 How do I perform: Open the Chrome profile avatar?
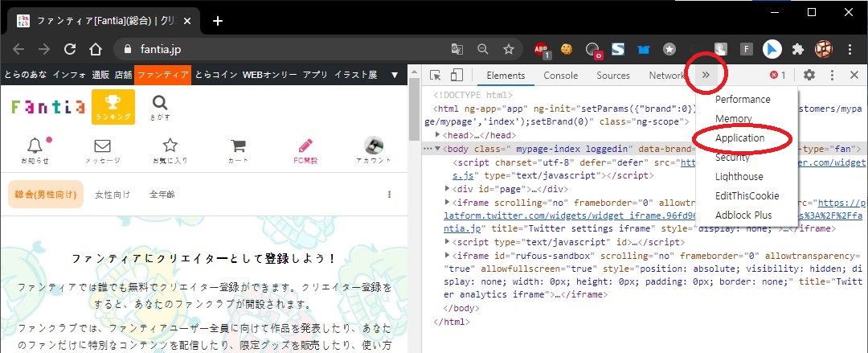coord(824,49)
